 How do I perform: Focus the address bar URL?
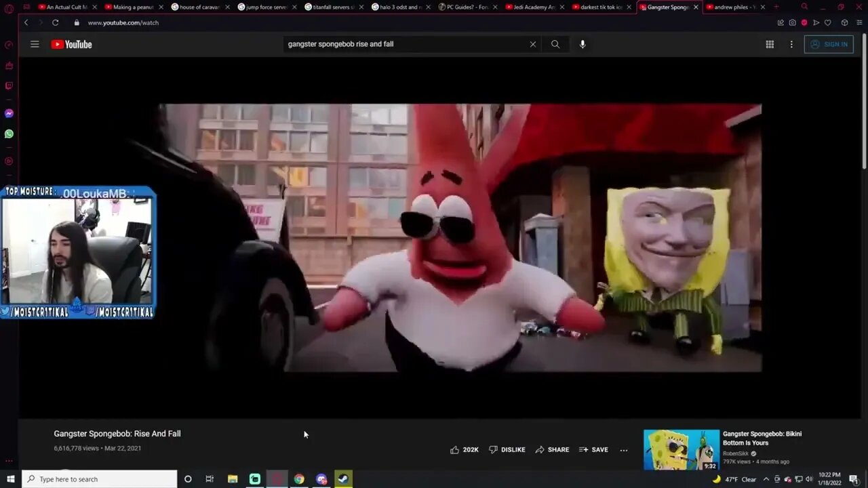123,22
